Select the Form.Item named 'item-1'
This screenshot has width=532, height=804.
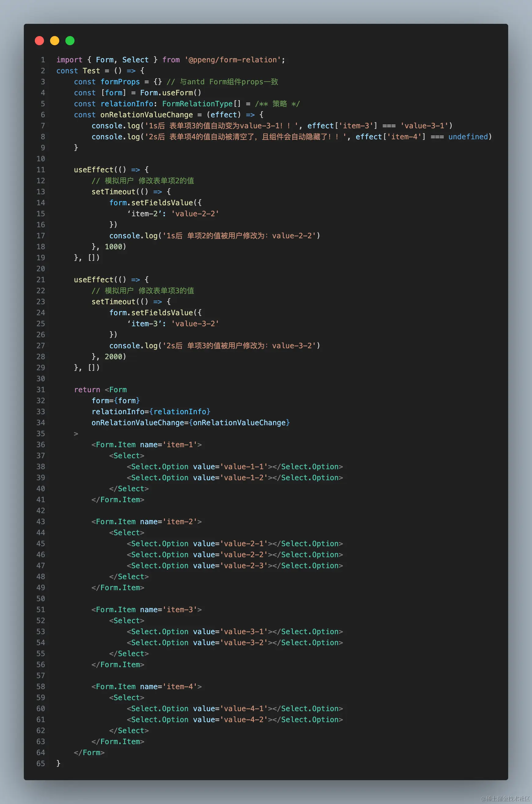click(147, 444)
